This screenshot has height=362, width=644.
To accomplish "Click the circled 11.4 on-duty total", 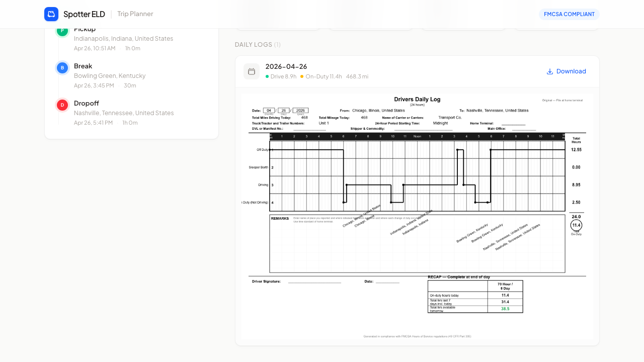I will [576, 225].
